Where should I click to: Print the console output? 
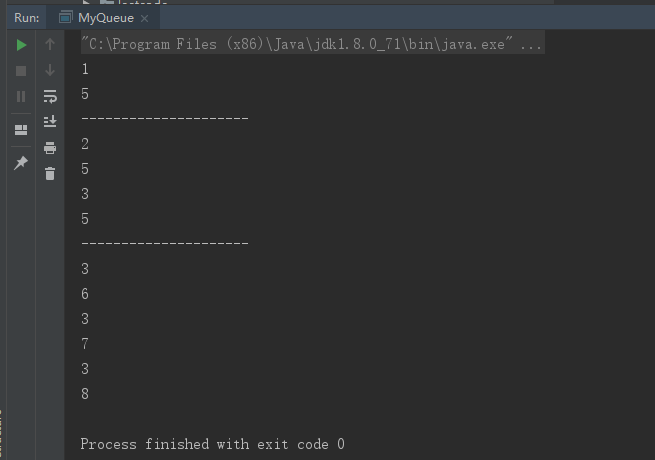[x=50, y=147]
